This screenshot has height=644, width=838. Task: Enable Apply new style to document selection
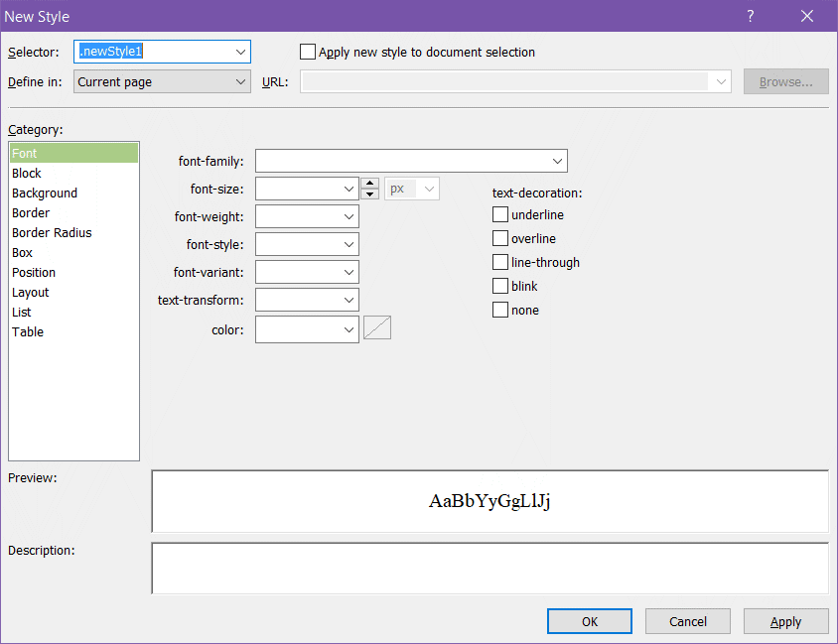[x=308, y=53]
